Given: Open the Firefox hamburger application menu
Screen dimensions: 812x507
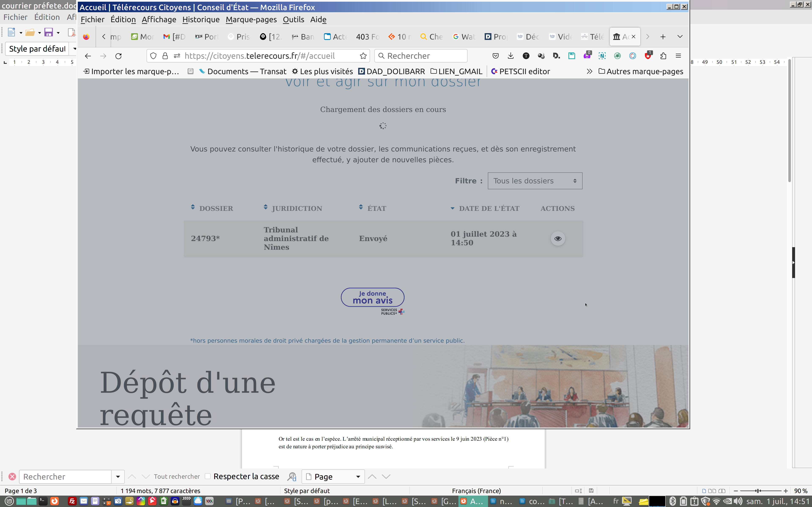Looking at the screenshot, I should [678, 56].
